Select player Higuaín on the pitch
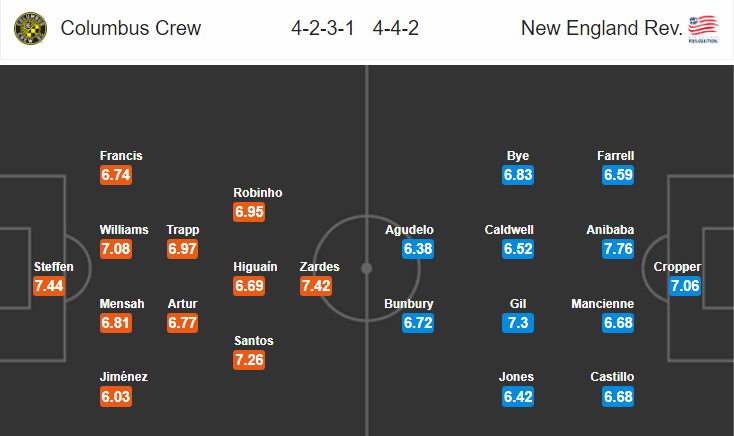The height and width of the screenshot is (436, 734). (255, 266)
